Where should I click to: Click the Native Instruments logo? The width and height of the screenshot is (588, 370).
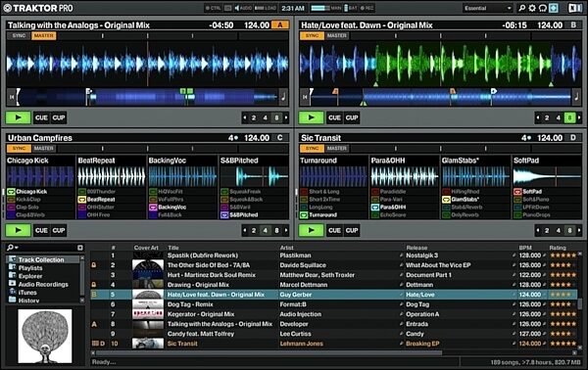point(575,8)
